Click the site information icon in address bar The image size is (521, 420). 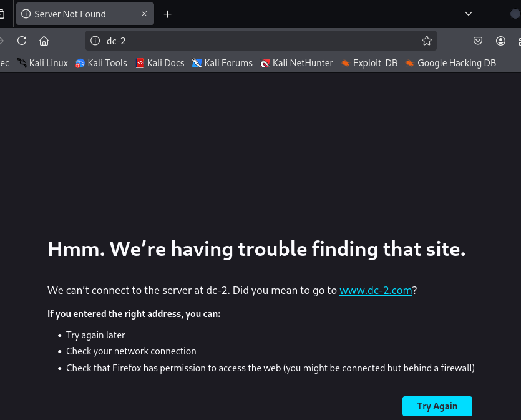95,41
